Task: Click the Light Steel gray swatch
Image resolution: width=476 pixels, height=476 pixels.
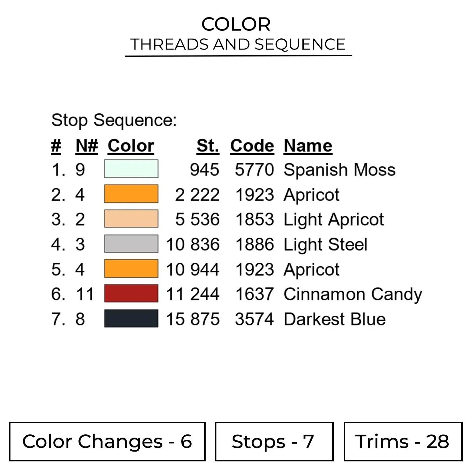Action: point(131,244)
